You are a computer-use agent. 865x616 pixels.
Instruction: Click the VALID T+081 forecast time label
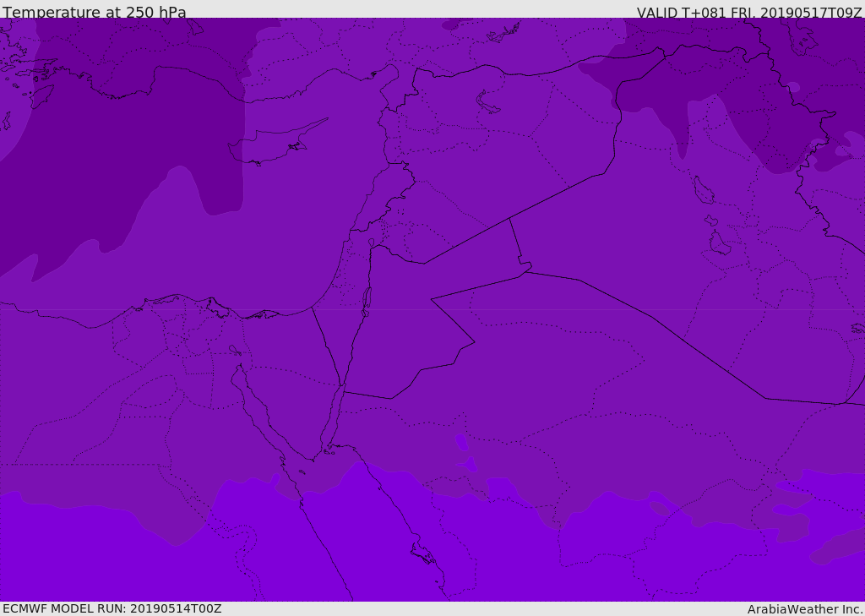click(x=749, y=12)
